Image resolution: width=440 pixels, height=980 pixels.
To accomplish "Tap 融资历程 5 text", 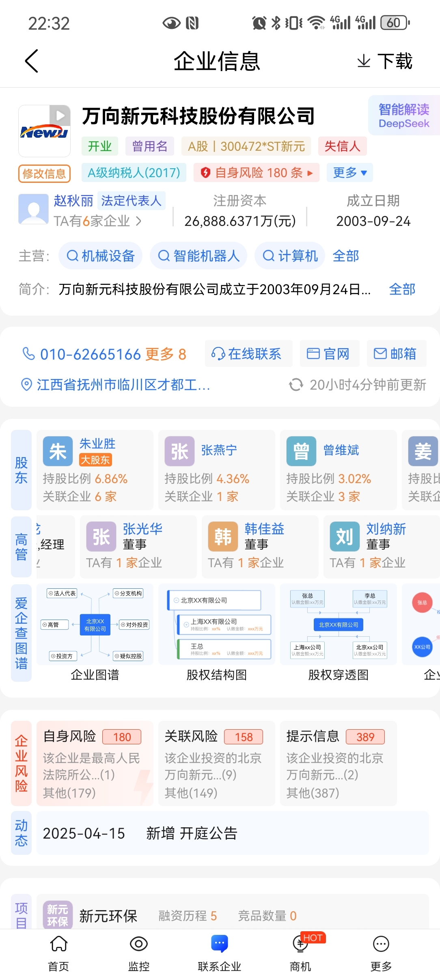I will pos(188,916).
